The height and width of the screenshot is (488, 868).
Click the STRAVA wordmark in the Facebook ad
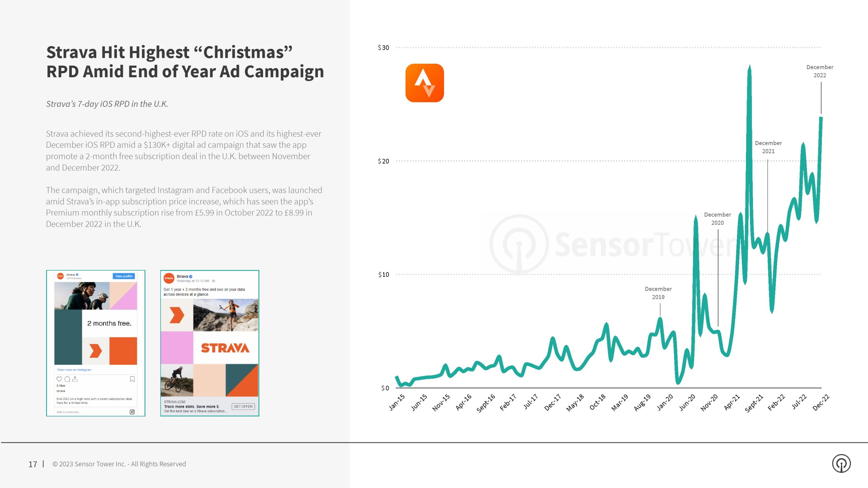click(x=225, y=348)
